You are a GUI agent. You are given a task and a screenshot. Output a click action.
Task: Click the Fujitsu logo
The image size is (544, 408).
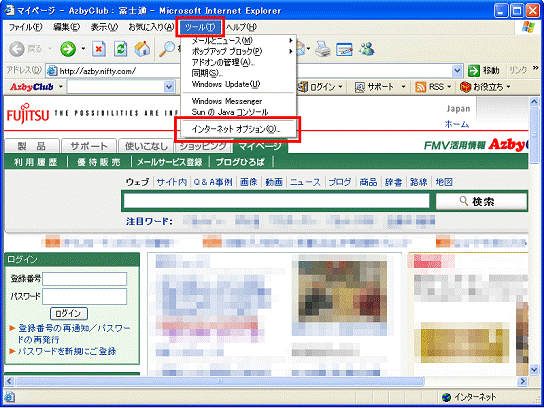point(27,112)
